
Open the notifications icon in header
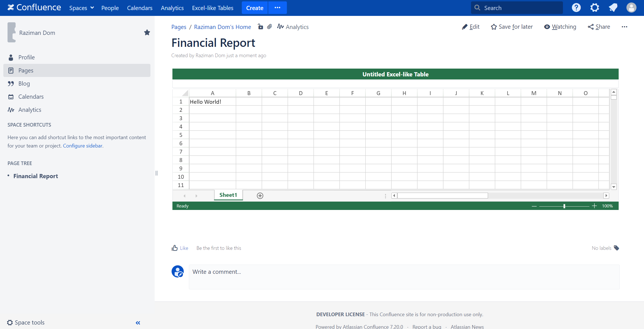(613, 8)
